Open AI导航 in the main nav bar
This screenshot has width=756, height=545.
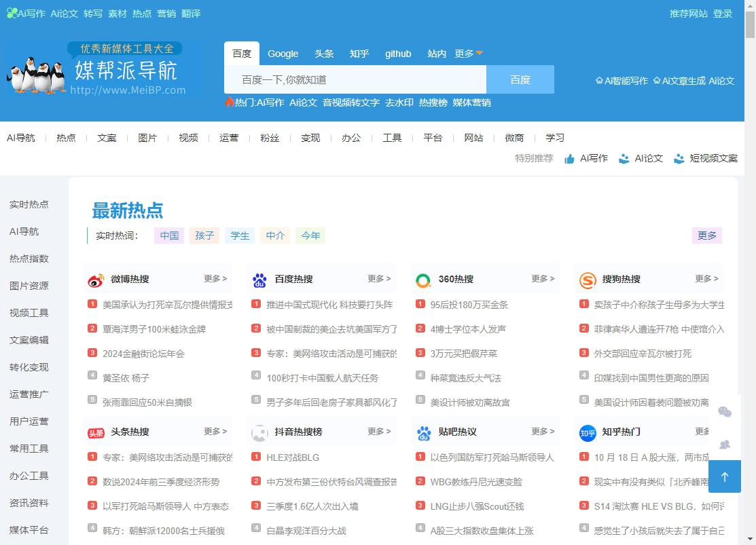click(21, 138)
